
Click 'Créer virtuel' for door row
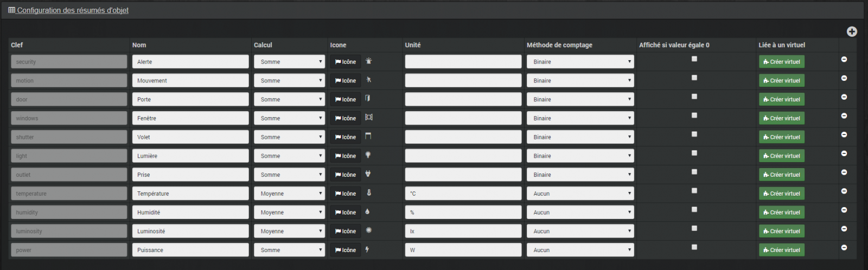pyautogui.click(x=781, y=100)
